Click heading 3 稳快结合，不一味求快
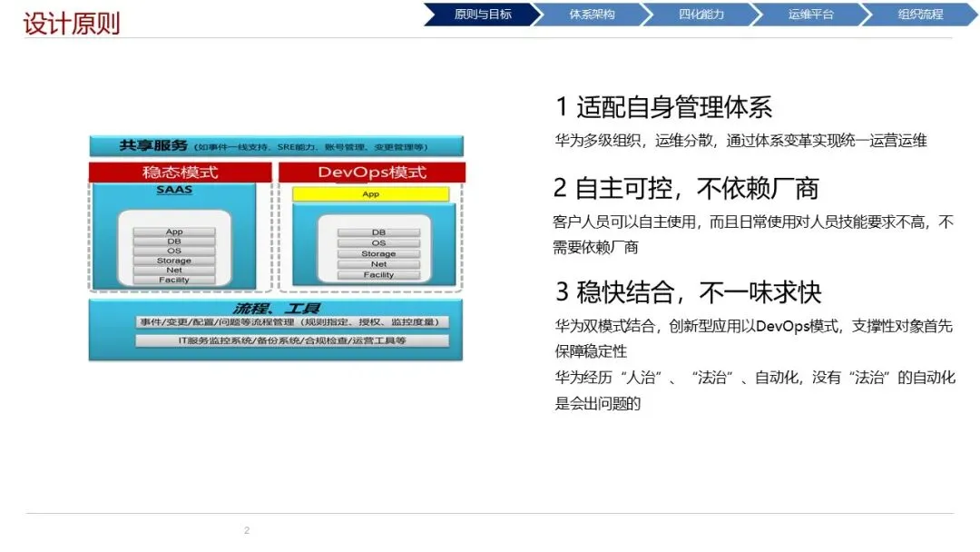The image size is (980, 552). click(688, 292)
